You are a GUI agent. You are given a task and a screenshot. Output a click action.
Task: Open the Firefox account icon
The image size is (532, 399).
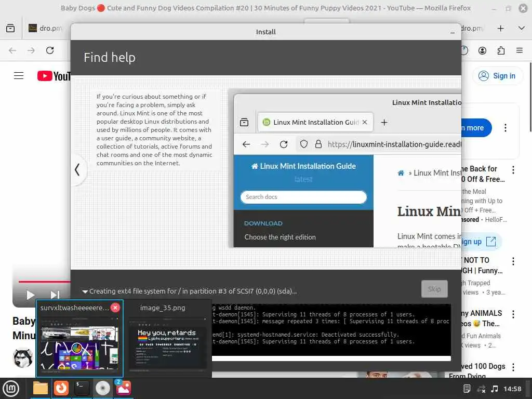pyautogui.click(x=482, y=50)
